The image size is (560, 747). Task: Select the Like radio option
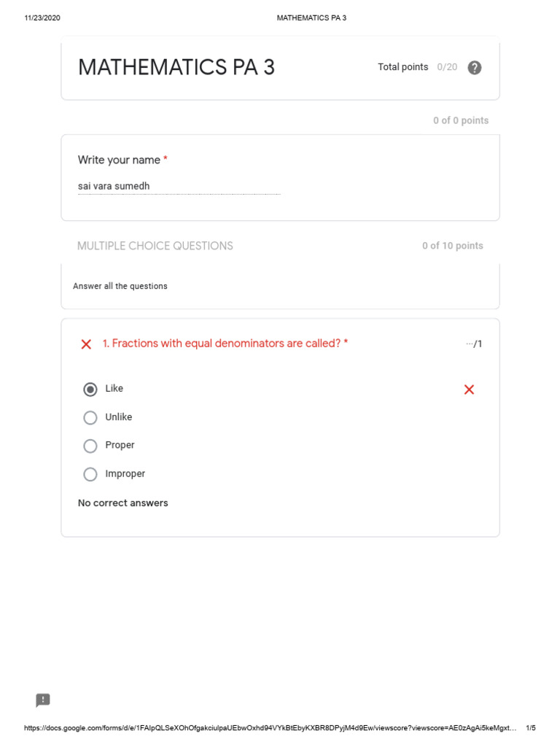[90, 390]
